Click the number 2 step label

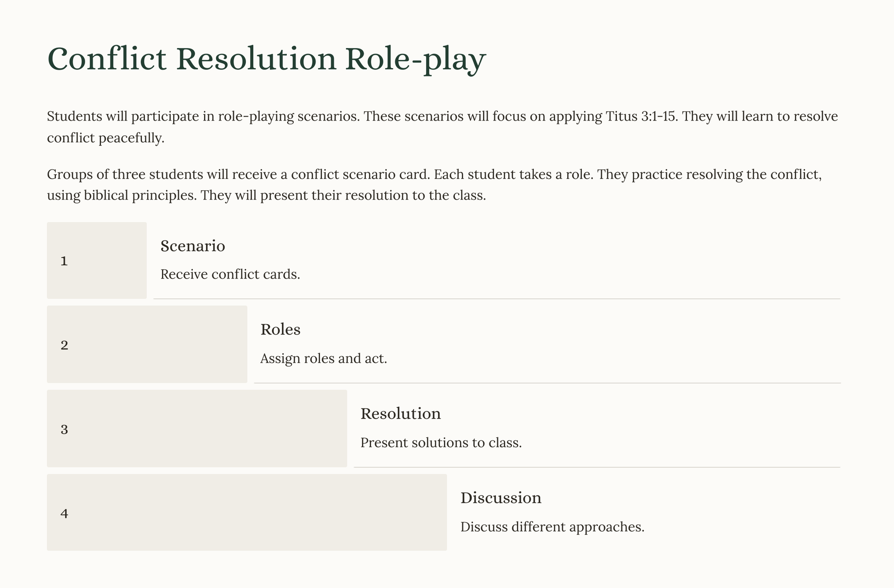click(x=64, y=345)
